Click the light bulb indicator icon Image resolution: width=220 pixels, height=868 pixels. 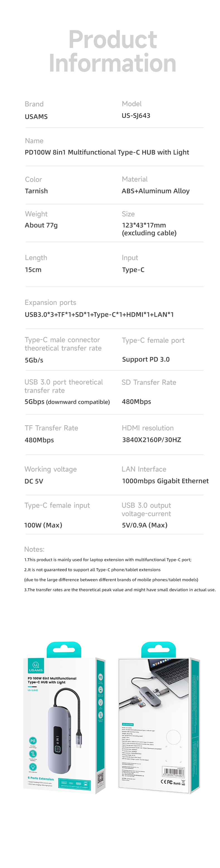pos(33,767)
